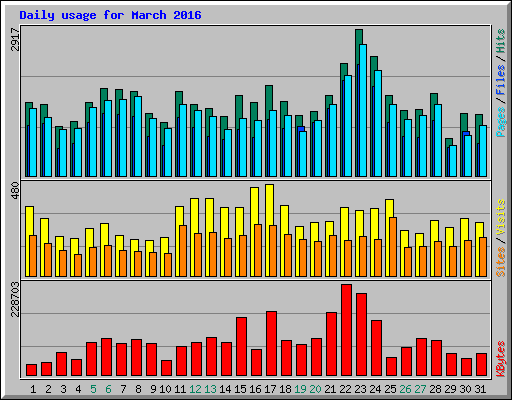This screenshot has width=512, height=400.
Task: Click the cyan Pages bar for day 8
Action: click(138, 136)
